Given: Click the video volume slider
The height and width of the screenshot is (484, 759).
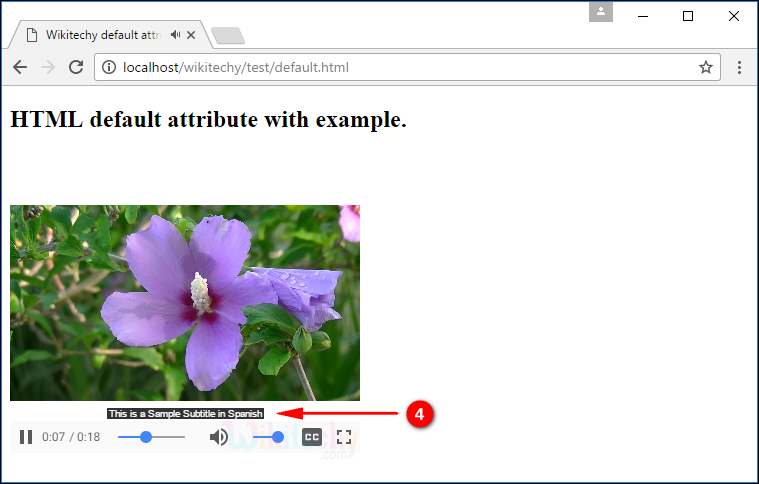Looking at the screenshot, I should click(x=267, y=437).
